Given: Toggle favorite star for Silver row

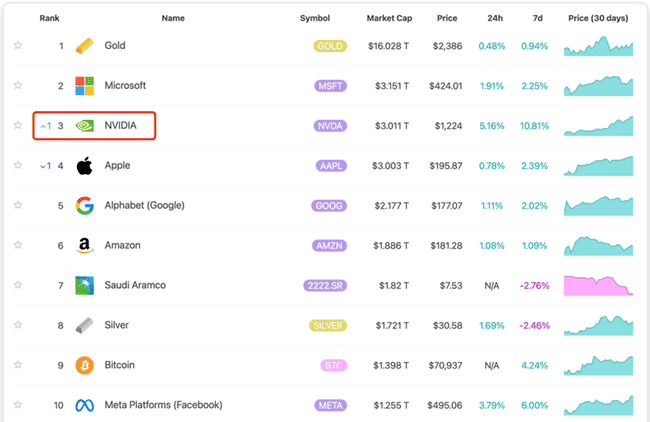Looking at the screenshot, I should coord(18,325).
